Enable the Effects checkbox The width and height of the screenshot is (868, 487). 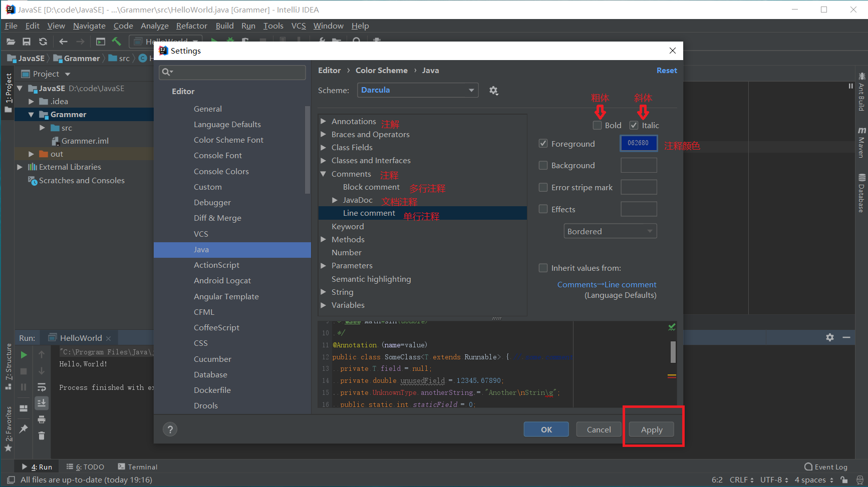(x=543, y=209)
